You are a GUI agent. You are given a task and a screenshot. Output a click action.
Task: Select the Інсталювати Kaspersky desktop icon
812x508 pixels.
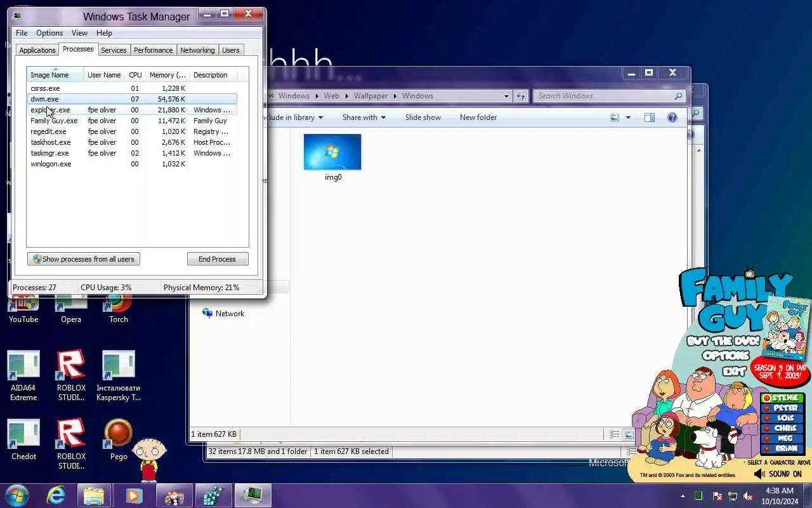point(119,376)
